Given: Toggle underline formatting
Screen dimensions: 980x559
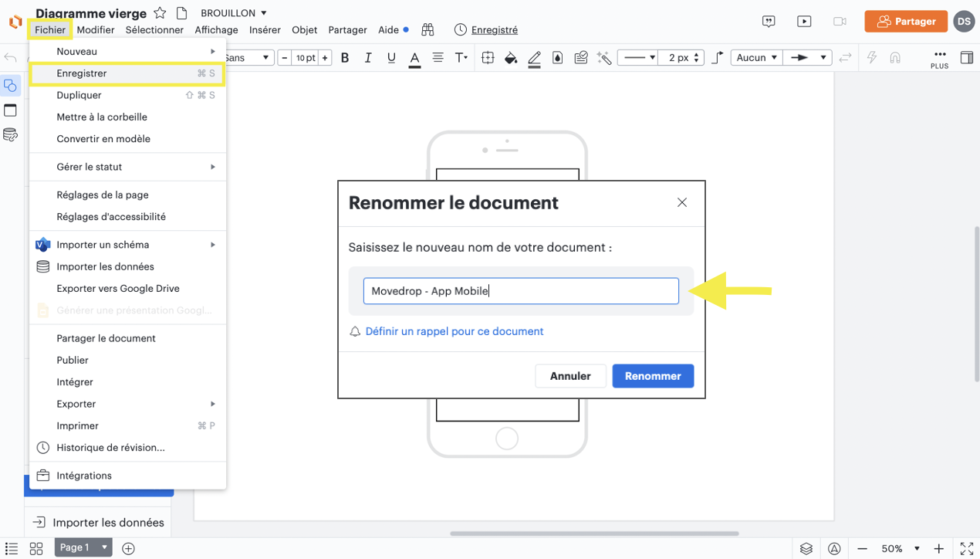Looking at the screenshot, I should (391, 58).
